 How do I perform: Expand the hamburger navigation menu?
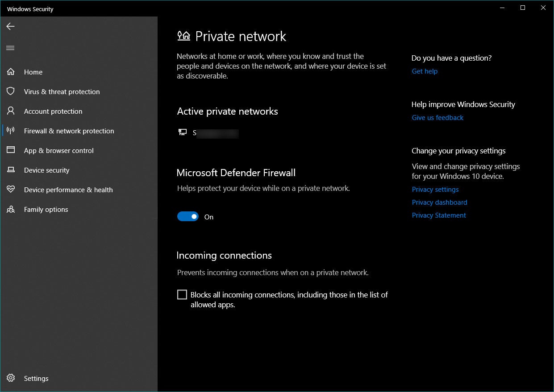click(x=10, y=48)
